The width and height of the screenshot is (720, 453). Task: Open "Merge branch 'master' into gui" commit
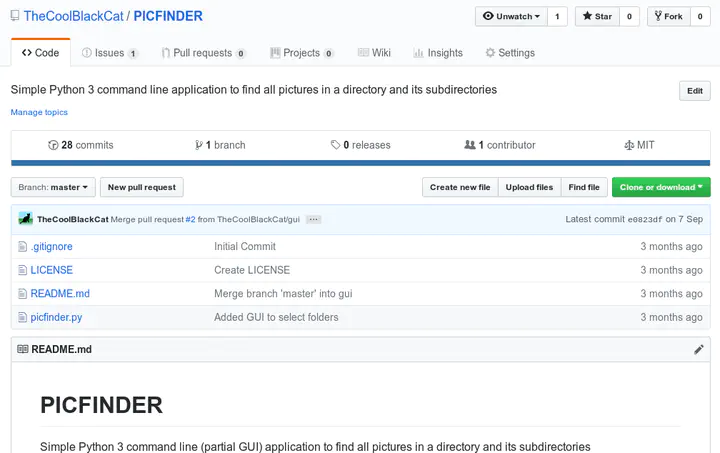coord(283,293)
